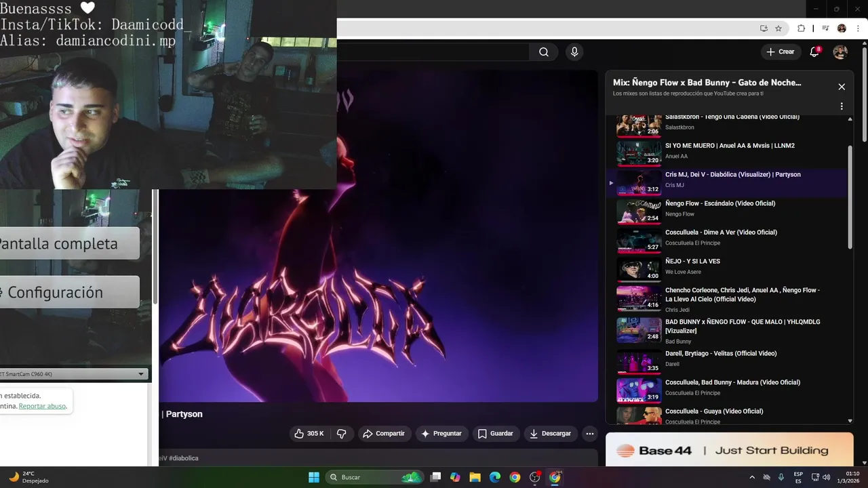Open the SmartCam C960 4K camera dropdown
This screenshot has width=868, height=488.
click(73, 373)
